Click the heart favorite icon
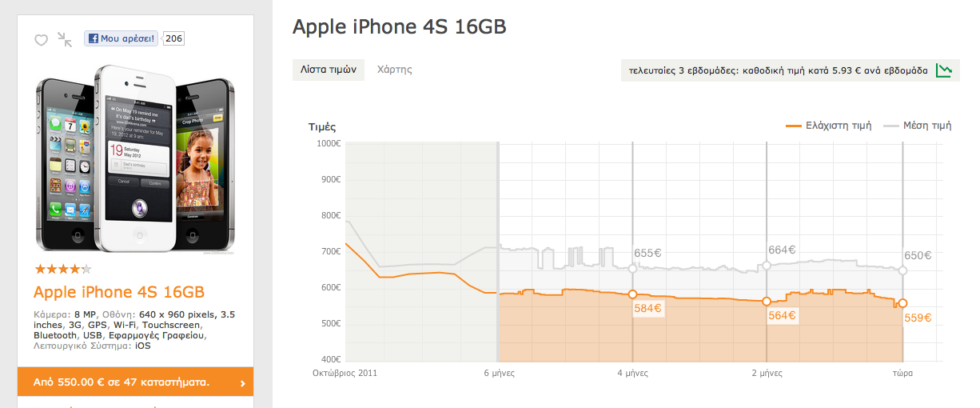This screenshot has width=980, height=408. tap(41, 39)
